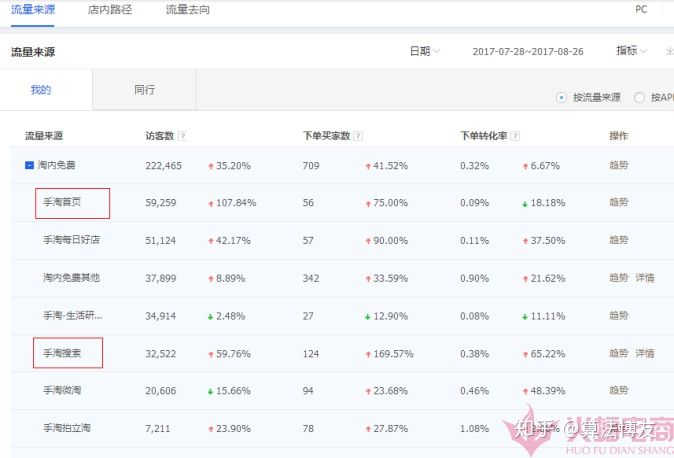Click the 流量来源 column header
674x458 pixels.
coord(44,136)
